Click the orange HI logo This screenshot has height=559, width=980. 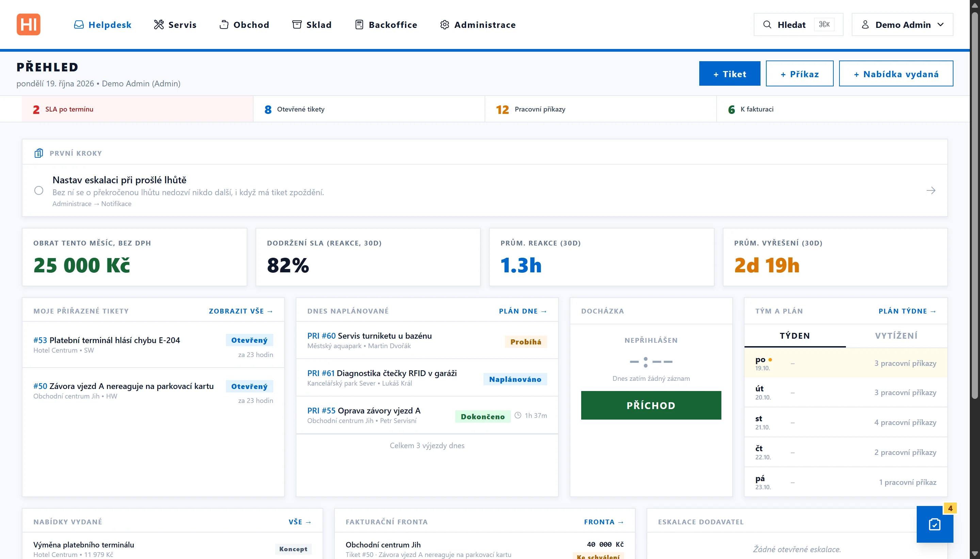(29, 24)
